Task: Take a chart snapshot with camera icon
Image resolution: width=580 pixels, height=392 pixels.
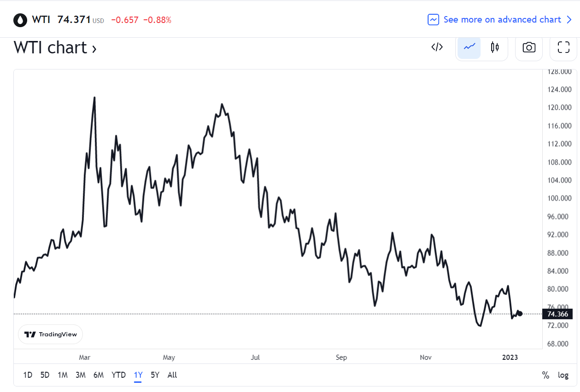Action: point(529,47)
